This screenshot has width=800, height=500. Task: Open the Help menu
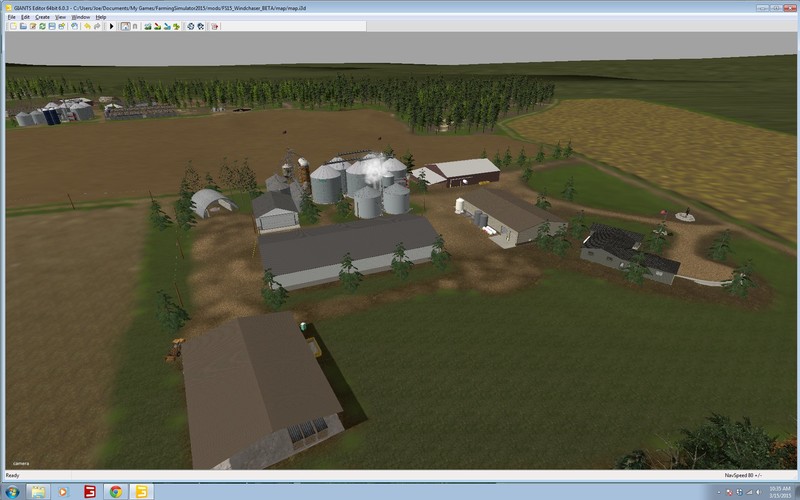(101, 17)
